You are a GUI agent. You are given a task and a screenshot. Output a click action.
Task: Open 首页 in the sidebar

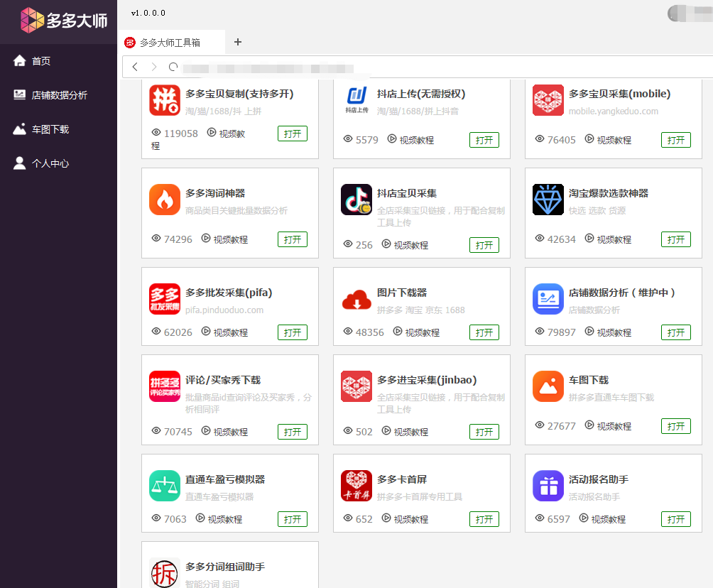coord(40,61)
